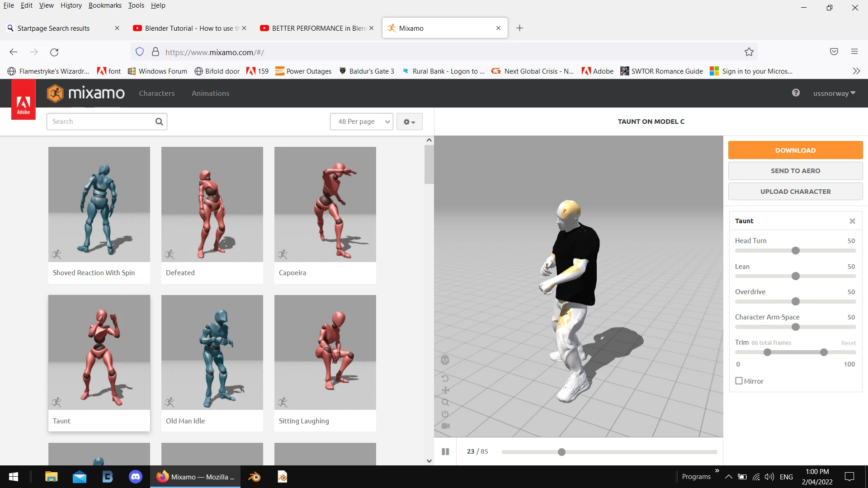The width and height of the screenshot is (868, 488).
Task: Open the ussnorway account menu
Action: [x=834, y=94]
